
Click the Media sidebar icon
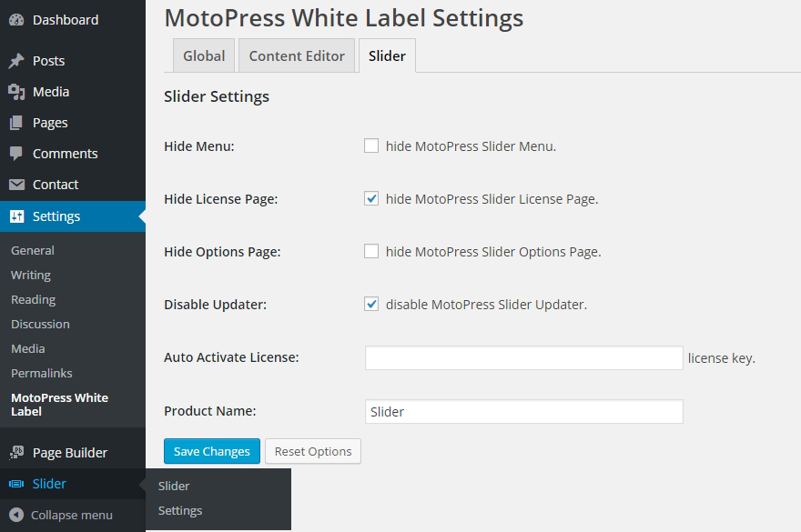point(16,92)
